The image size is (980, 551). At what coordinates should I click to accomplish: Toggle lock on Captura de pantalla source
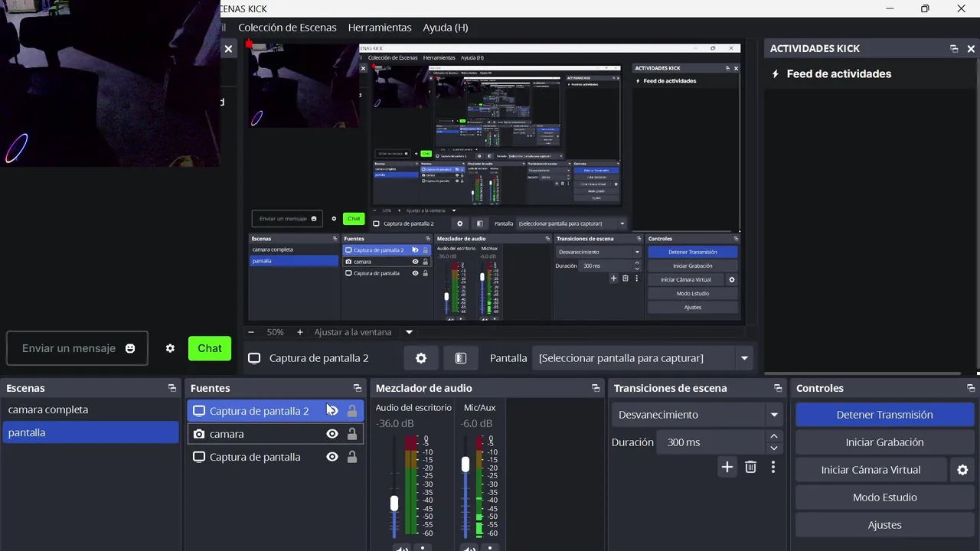pyautogui.click(x=352, y=457)
